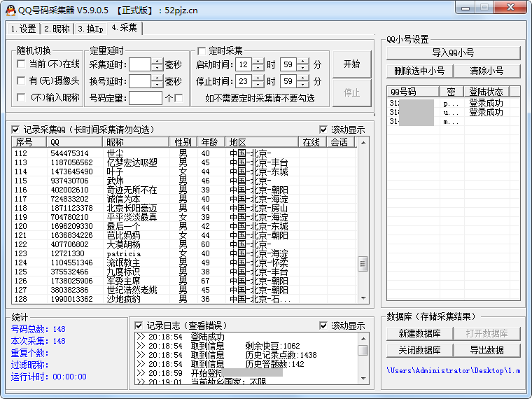Open the 2.昵称 tab

(x=57, y=29)
